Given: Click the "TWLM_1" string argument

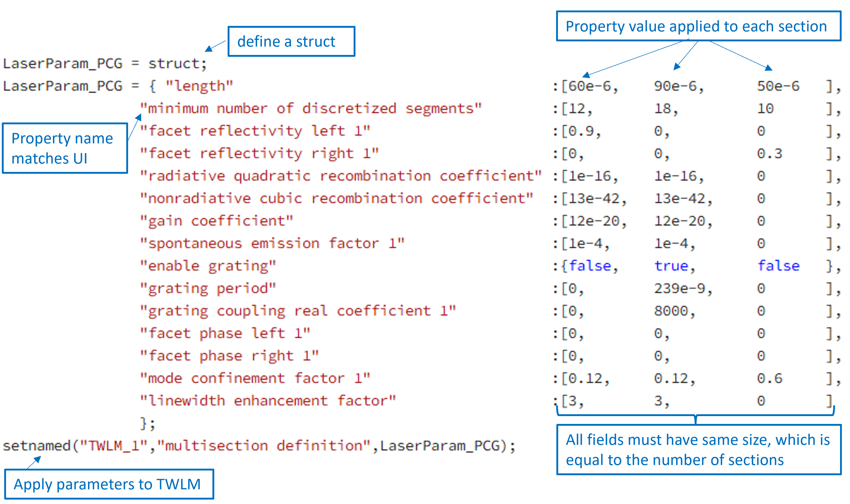Looking at the screenshot, I should 114,446.
